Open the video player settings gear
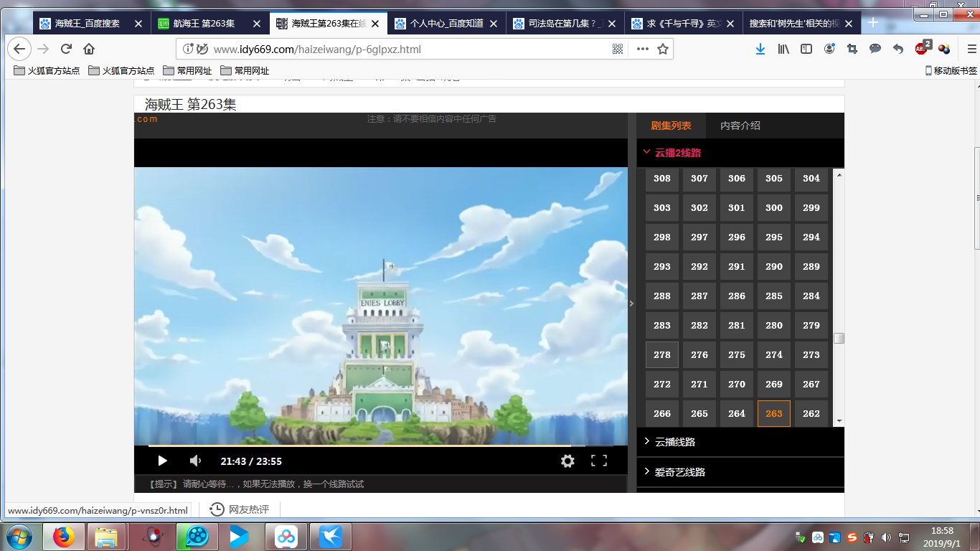Screen dimensions: 980x551 tap(567, 461)
